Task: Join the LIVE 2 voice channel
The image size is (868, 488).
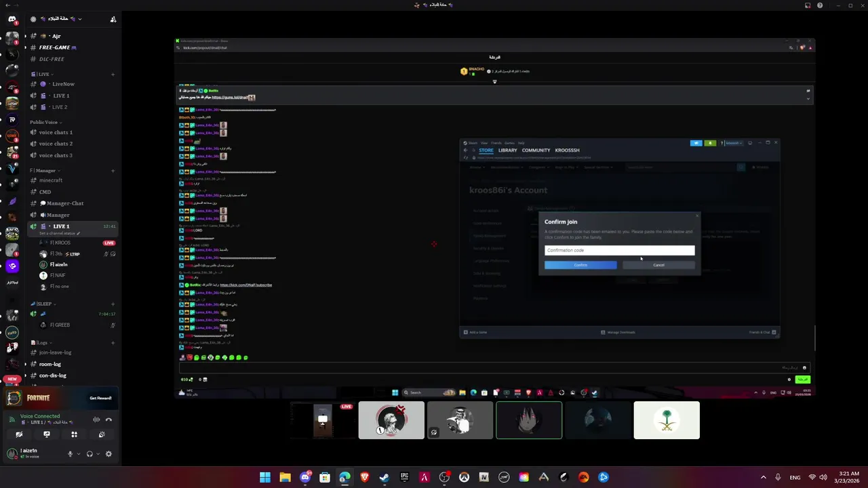Action: [71, 107]
